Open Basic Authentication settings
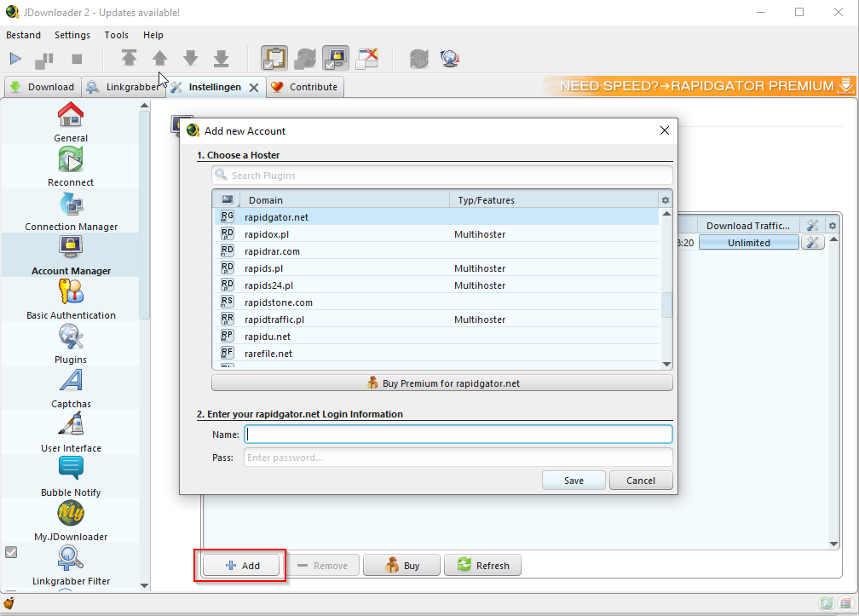Viewport: 859px width, 616px height. [x=71, y=300]
